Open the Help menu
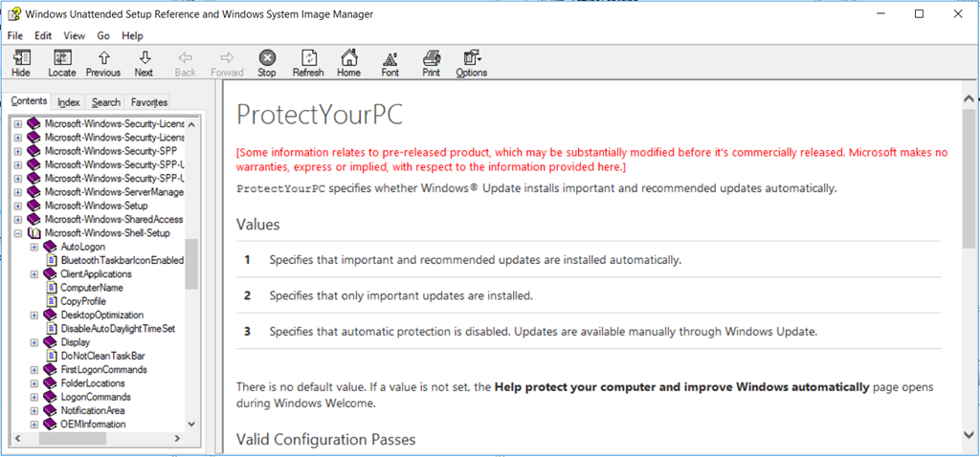This screenshot has width=980, height=457. [x=132, y=35]
